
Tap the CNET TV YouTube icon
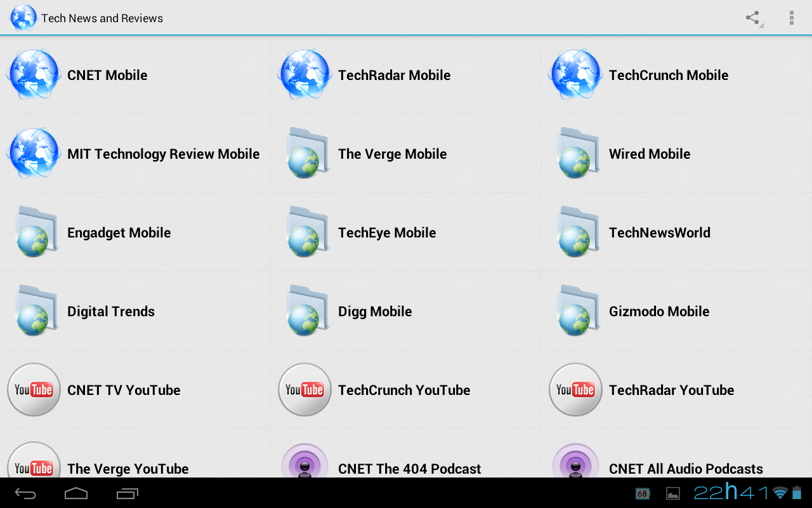(34, 390)
